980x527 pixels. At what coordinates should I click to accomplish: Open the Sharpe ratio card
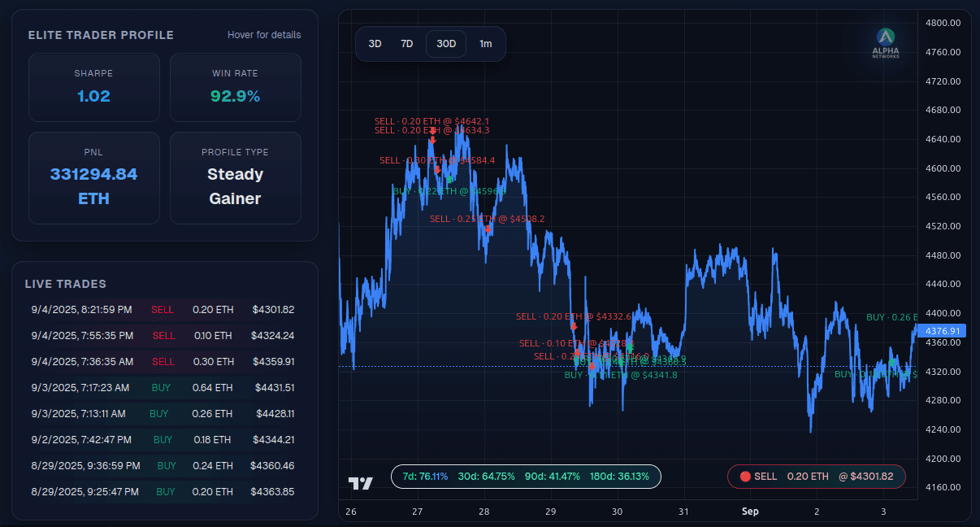[93, 87]
